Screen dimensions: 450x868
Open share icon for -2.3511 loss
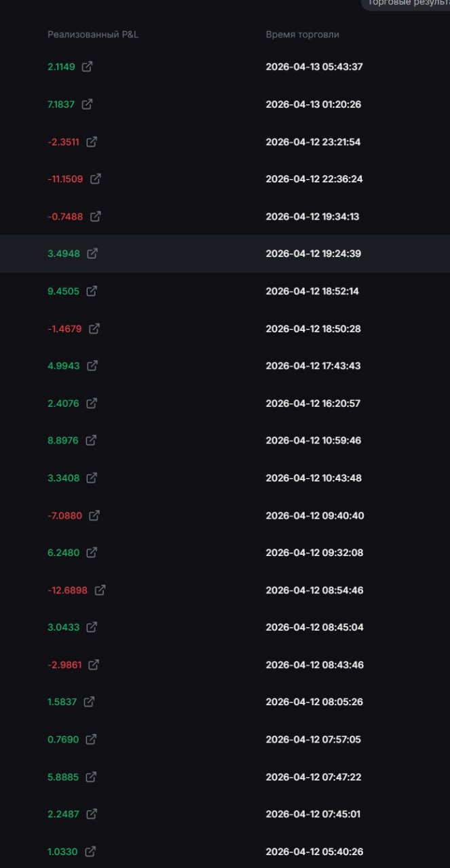(x=92, y=142)
